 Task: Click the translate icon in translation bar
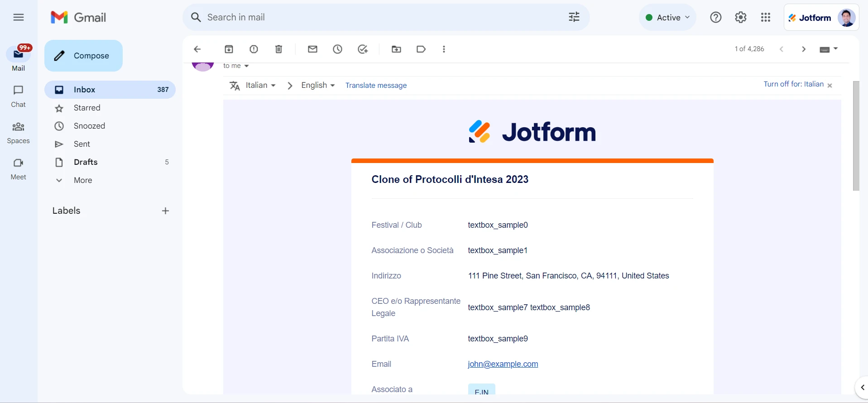tap(235, 86)
